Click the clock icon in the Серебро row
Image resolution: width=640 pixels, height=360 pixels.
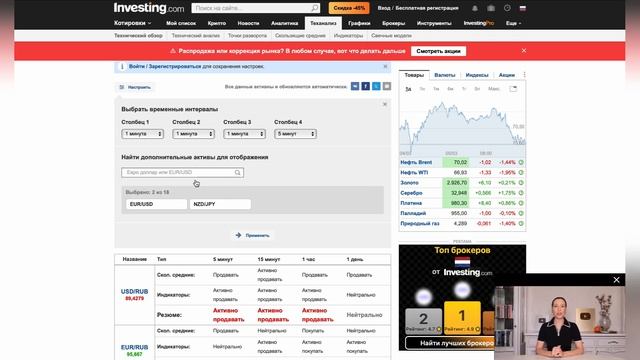coord(521,193)
